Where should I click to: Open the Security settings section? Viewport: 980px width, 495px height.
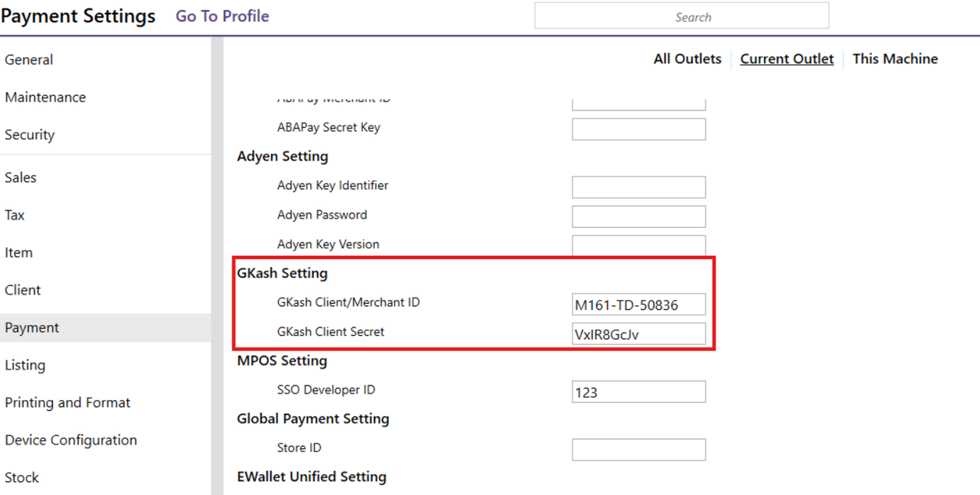[x=30, y=135]
